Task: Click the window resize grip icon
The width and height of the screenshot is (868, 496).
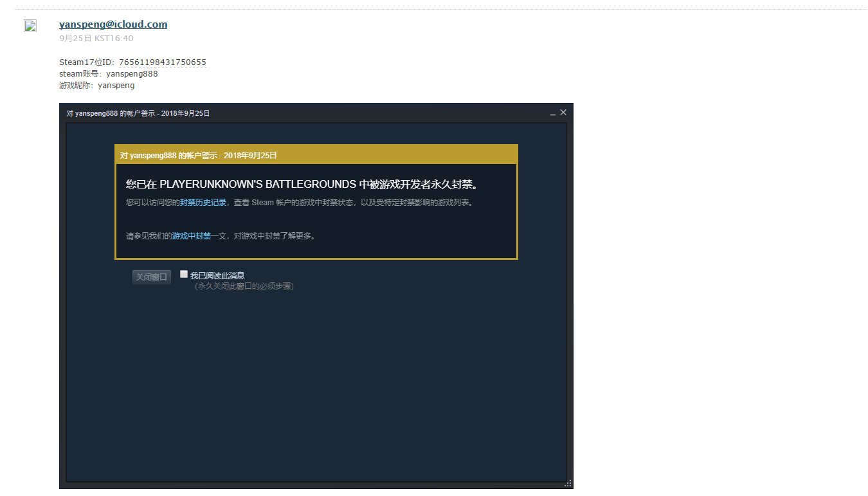Action: click(x=568, y=483)
